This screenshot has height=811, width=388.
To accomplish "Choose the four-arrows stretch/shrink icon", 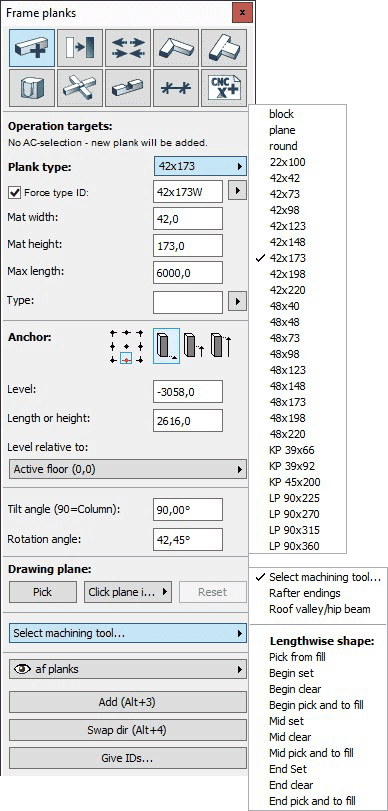I will 128,48.
